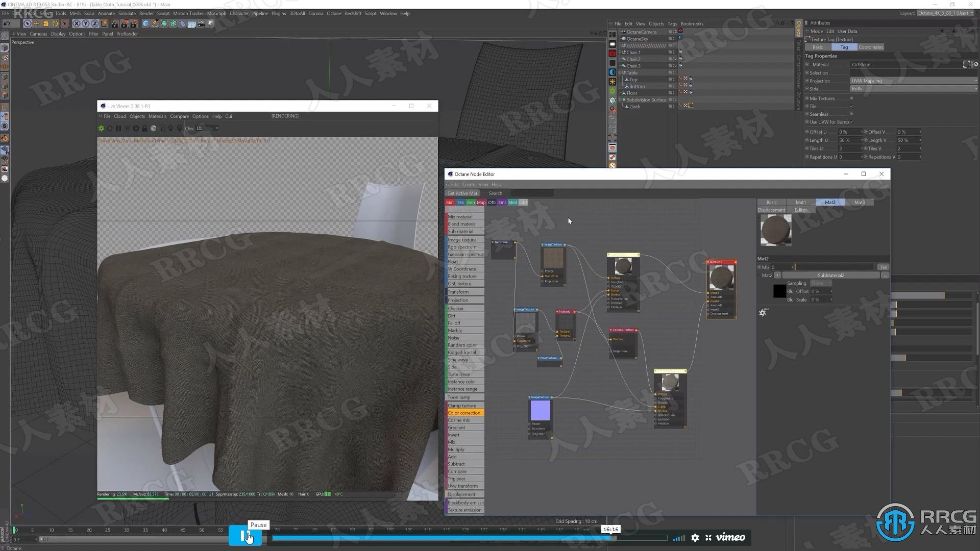Viewport: 980px width, 551px height.
Task: Collapse the OctBlend node triangle
Action: point(708,262)
